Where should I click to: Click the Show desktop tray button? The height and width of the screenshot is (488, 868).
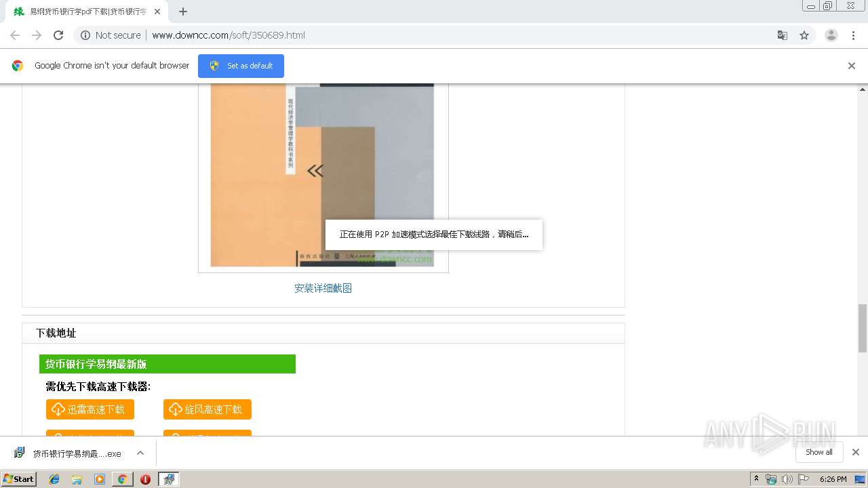pyautogui.click(x=861, y=479)
